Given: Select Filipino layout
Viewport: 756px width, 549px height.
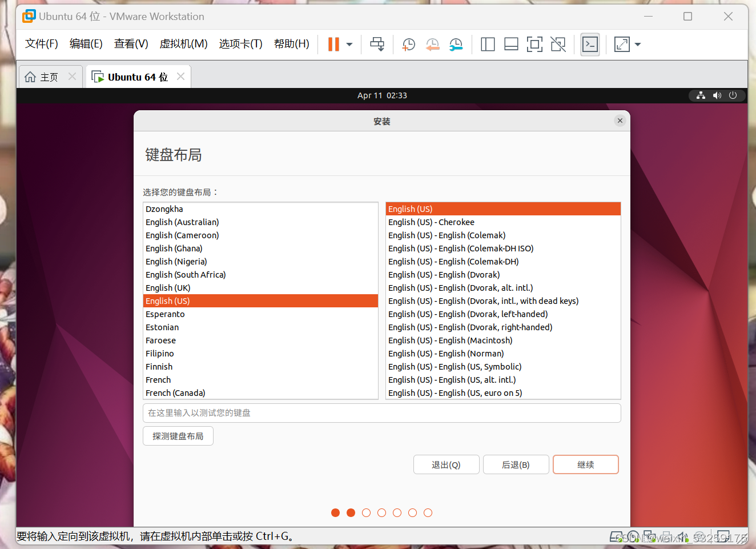Looking at the screenshot, I should tap(260, 354).
